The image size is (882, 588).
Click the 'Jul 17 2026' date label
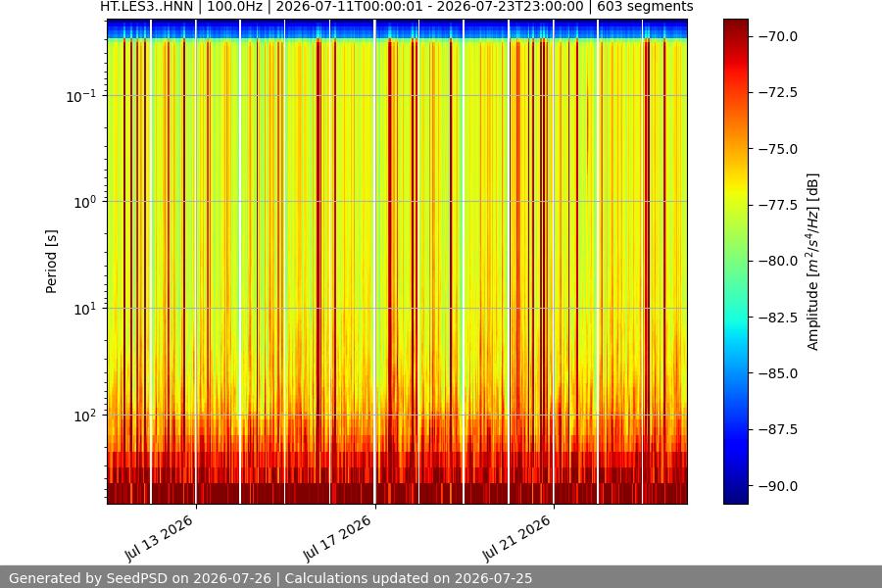pos(337,537)
